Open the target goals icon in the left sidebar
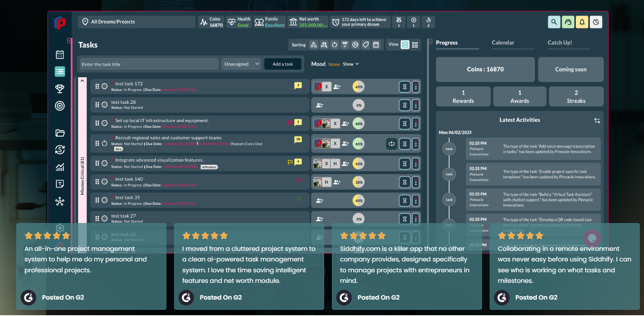 pyautogui.click(x=60, y=106)
